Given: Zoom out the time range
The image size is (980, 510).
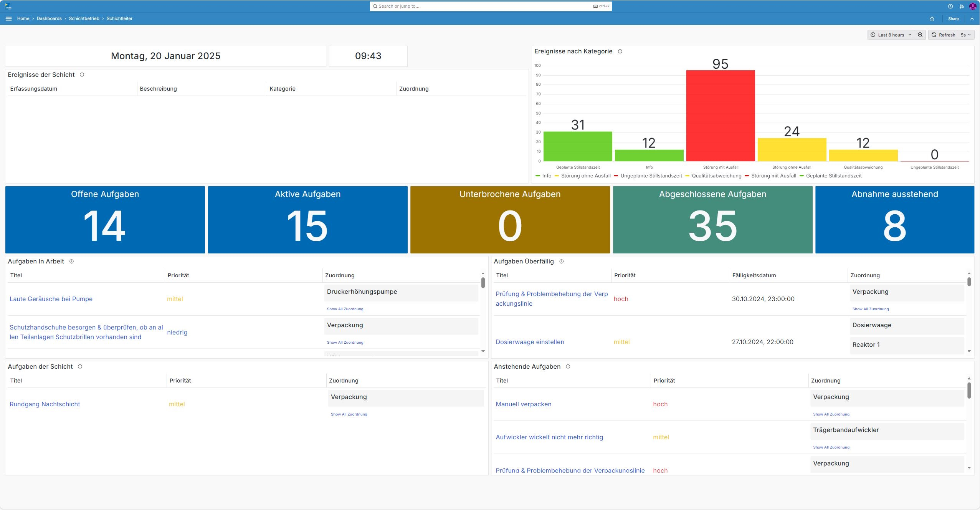Looking at the screenshot, I should pyautogui.click(x=920, y=35).
